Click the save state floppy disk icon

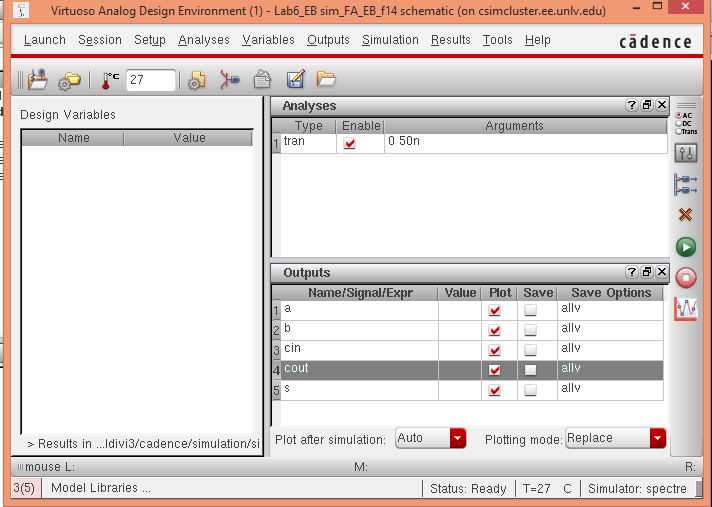tap(38, 80)
